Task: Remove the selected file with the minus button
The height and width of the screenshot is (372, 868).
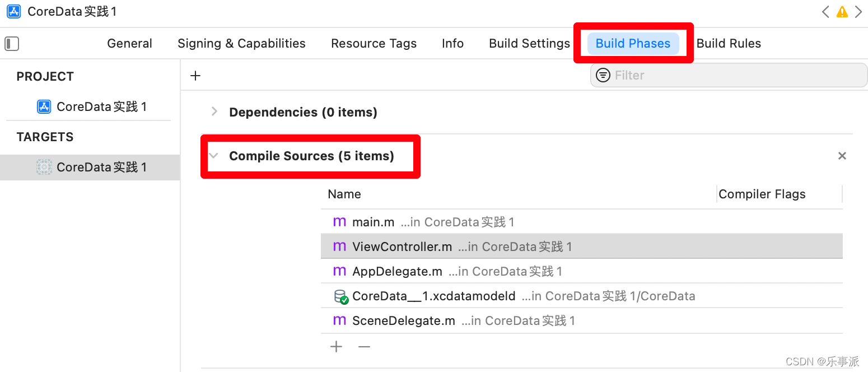Action: click(365, 347)
